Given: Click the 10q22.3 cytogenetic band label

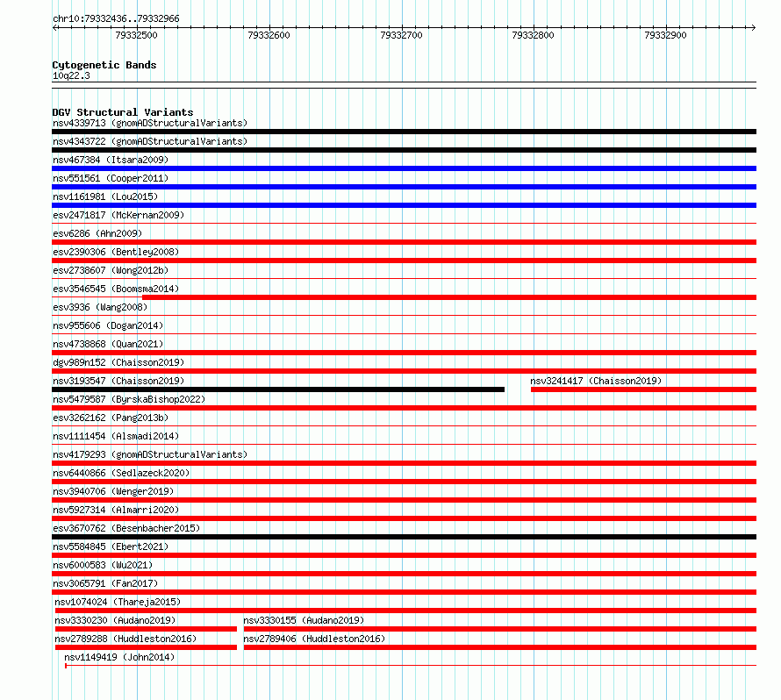Looking at the screenshot, I should (x=71, y=75).
